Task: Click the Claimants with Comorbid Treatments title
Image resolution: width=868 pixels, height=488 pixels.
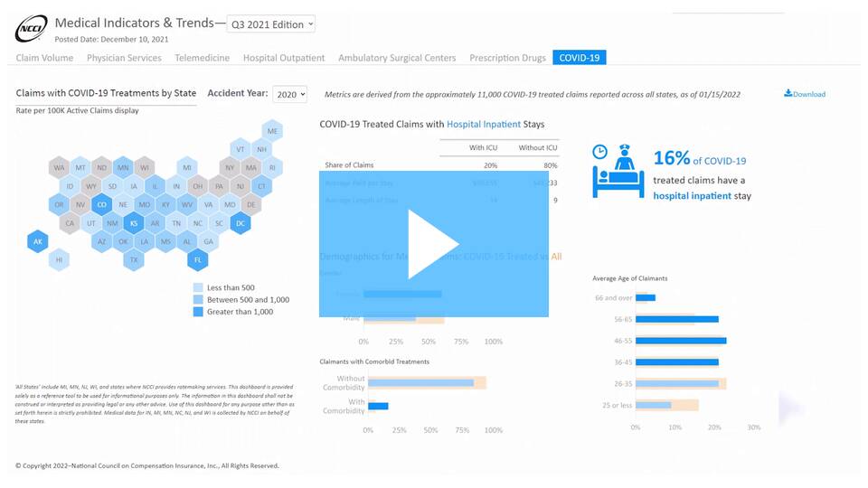Action: 374,361
